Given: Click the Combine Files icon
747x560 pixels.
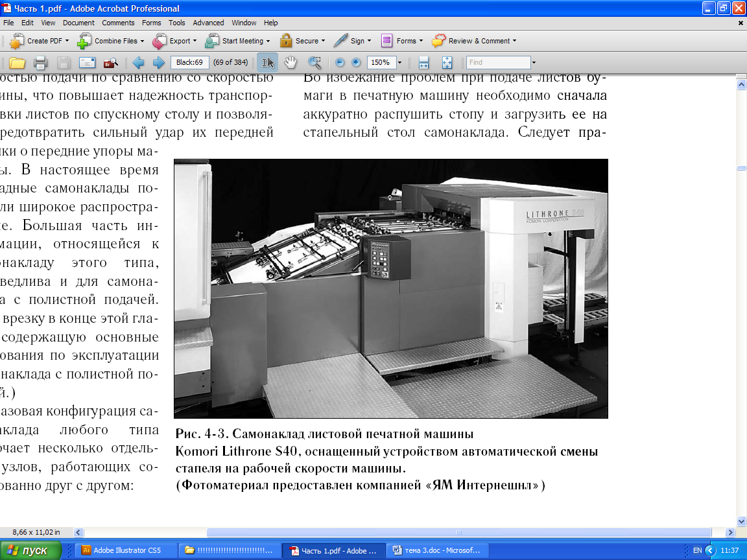Looking at the screenshot, I should 84,41.
